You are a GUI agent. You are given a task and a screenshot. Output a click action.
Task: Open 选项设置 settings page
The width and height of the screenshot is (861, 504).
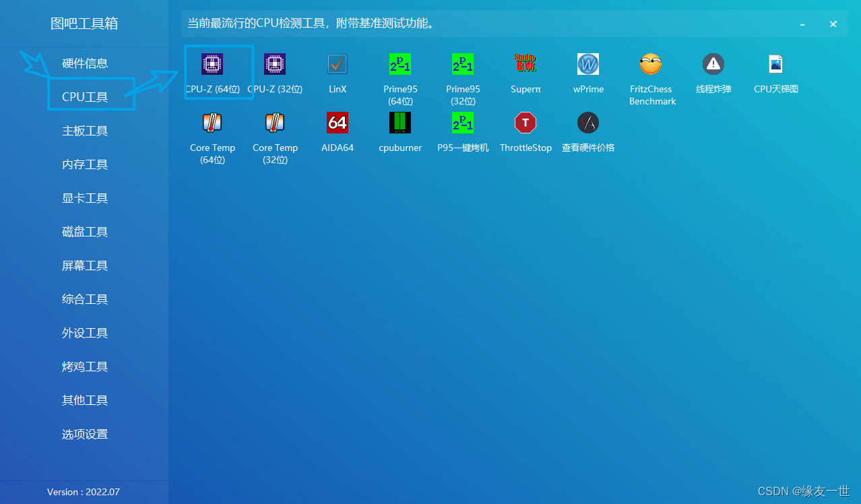click(x=85, y=434)
